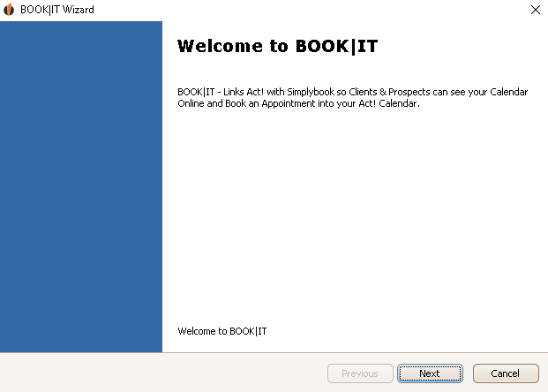The image size is (548, 392).
Task: Click the "Welcome to BOOK|IT" bold heading
Action: (277, 46)
